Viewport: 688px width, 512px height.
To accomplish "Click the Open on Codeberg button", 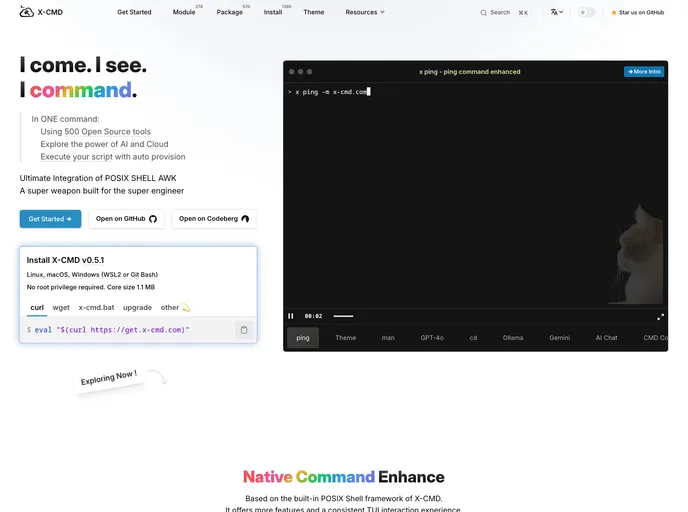I will tap(214, 219).
